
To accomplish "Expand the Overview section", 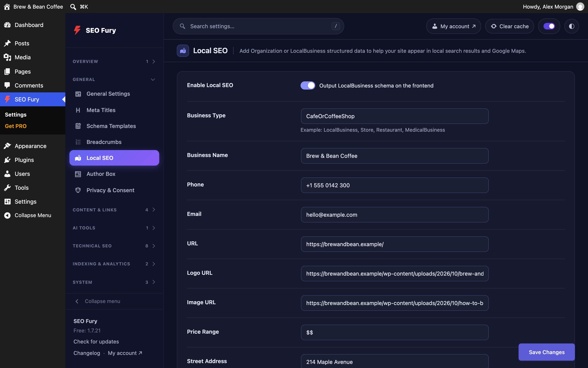I will [x=114, y=62].
